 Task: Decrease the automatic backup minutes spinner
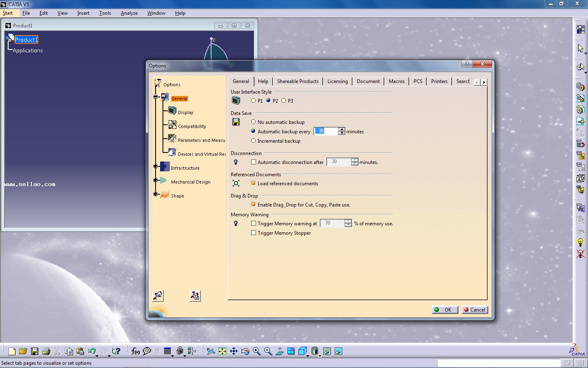(342, 133)
